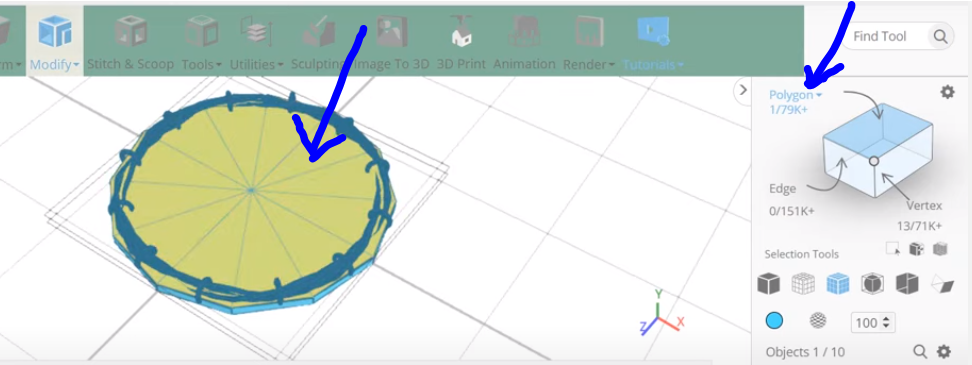Open the Tutorials dropdown
The width and height of the screenshot is (972, 365).
(653, 64)
